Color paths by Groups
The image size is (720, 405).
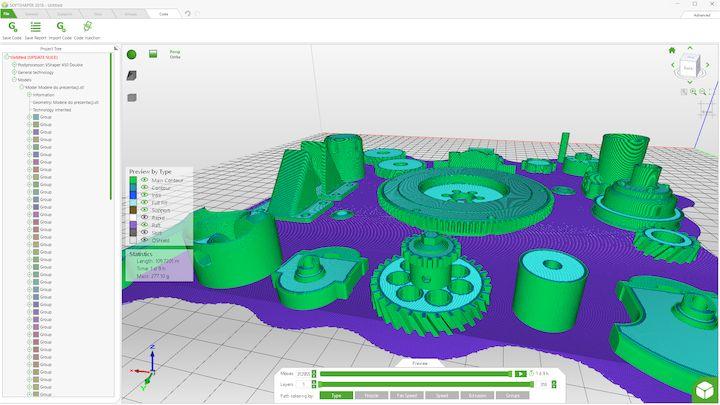click(512, 395)
